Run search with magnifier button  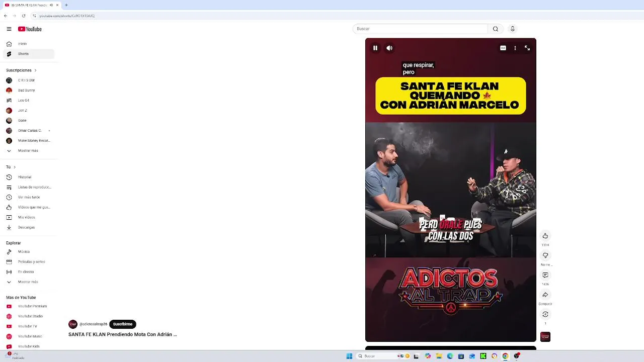pos(496,29)
